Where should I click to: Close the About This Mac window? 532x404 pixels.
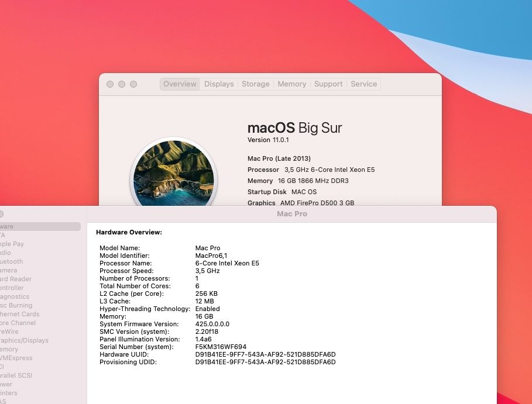click(110, 84)
